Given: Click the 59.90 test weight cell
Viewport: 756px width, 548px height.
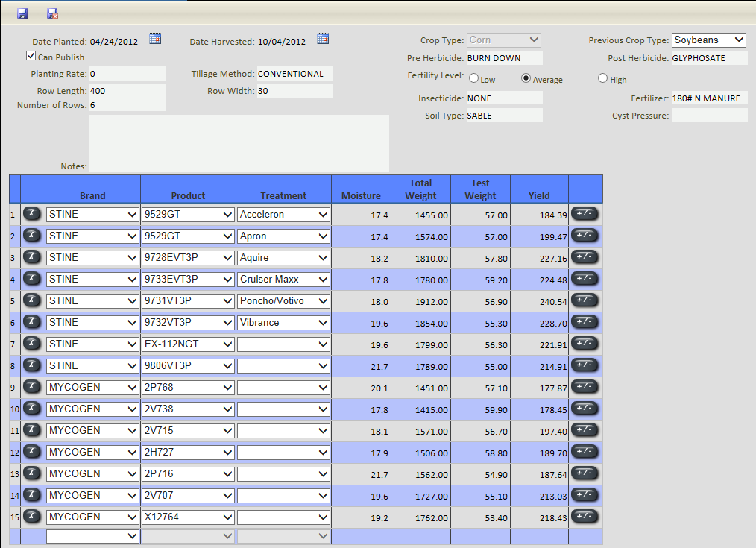Looking at the screenshot, I should (481, 409).
